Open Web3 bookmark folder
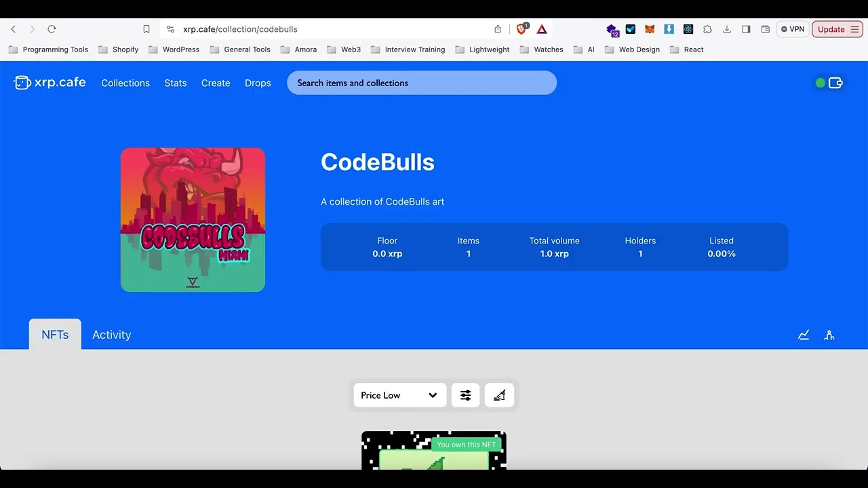The height and width of the screenshot is (488, 868). click(344, 49)
